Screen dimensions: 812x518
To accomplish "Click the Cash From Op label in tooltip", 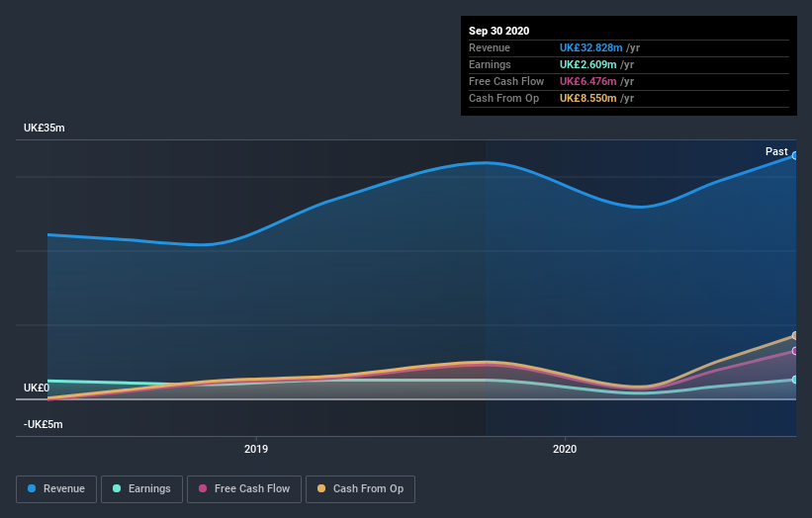I will (x=503, y=98).
